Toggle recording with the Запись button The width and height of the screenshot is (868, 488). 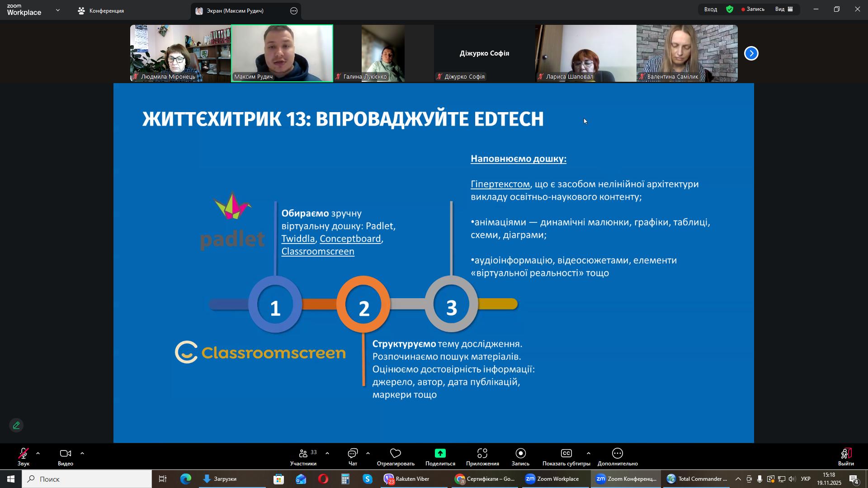[520, 454]
